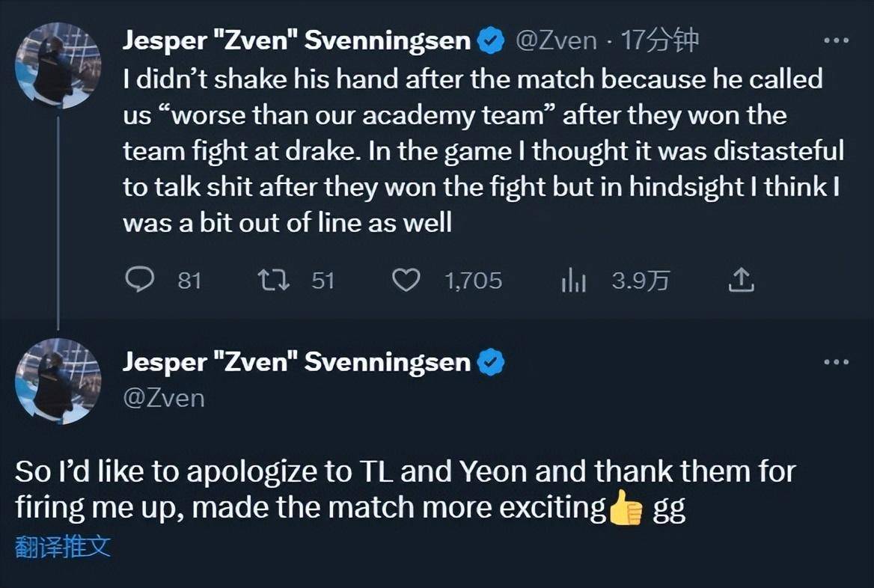Click the author name on the second tweet
874x588 pixels.
pyautogui.click(x=296, y=363)
